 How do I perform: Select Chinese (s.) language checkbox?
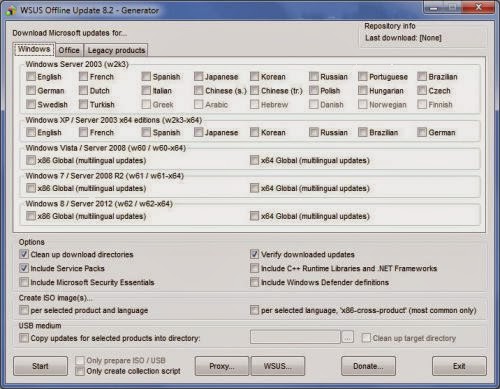[x=198, y=91]
